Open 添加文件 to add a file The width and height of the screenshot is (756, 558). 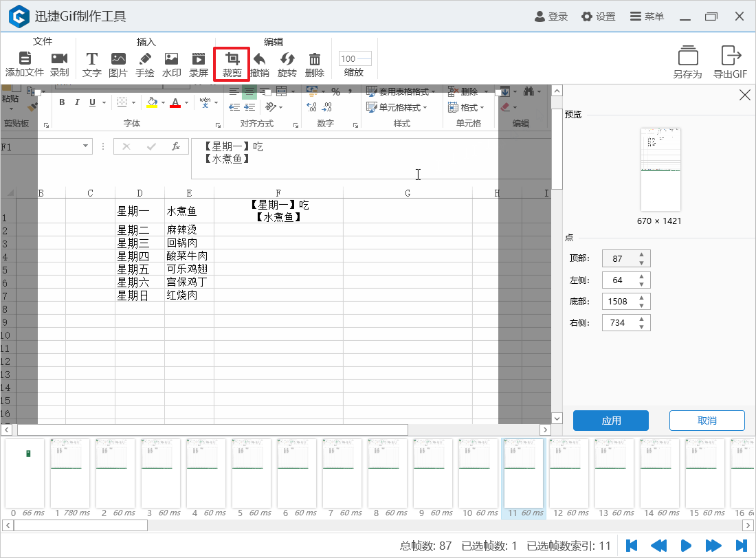(25, 64)
